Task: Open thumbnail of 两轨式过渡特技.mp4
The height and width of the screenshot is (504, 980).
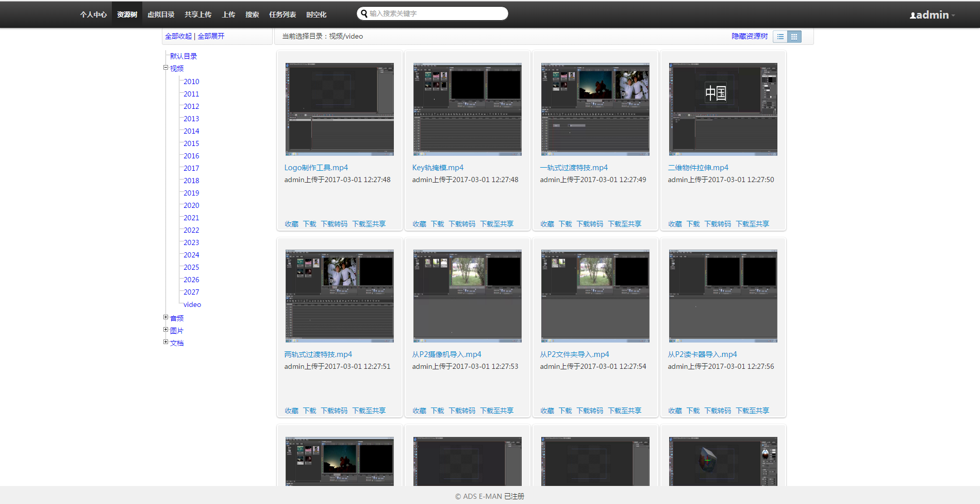Action: pyautogui.click(x=339, y=296)
